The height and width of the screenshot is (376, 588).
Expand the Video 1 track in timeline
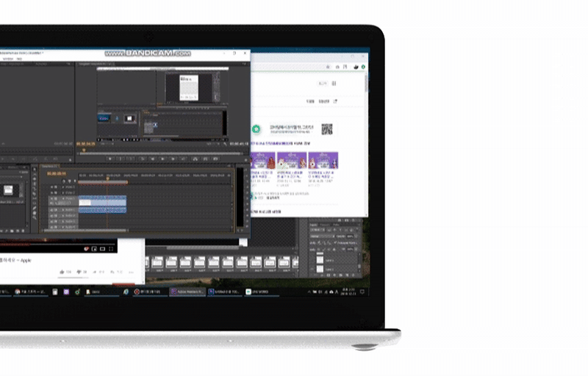[x=62, y=199]
